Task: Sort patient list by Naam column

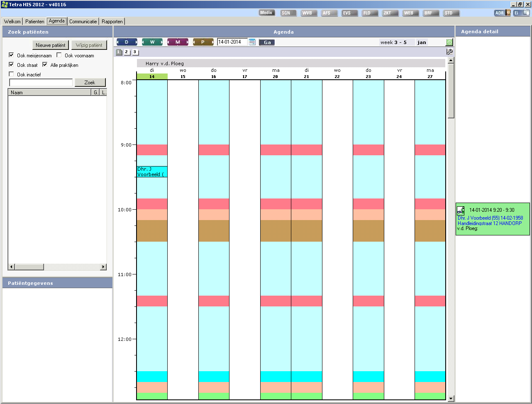Action: click(x=50, y=93)
